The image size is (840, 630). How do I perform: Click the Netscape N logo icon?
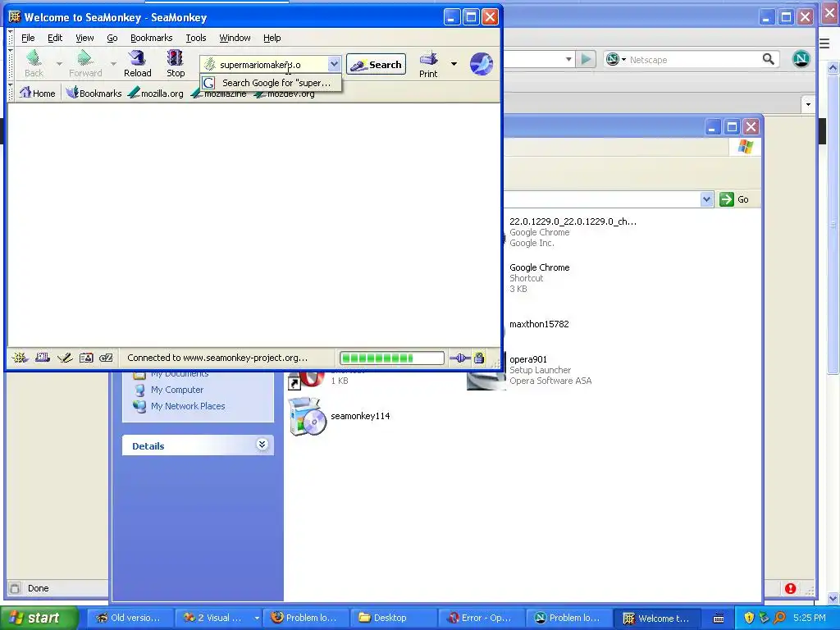tap(801, 59)
